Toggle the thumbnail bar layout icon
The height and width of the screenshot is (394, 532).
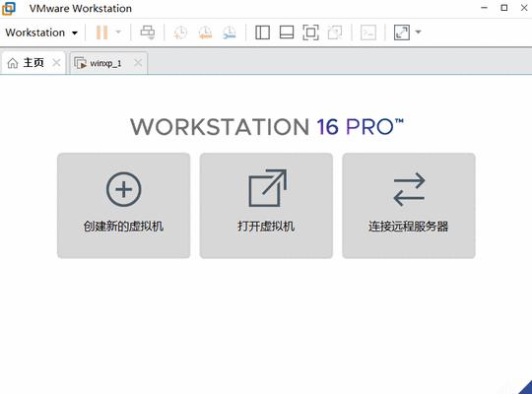287,33
